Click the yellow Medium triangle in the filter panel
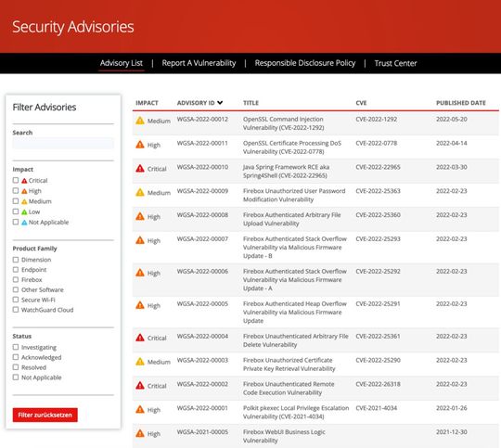Image resolution: width=501 pixels, height=448 pixels. click(24, 201)
